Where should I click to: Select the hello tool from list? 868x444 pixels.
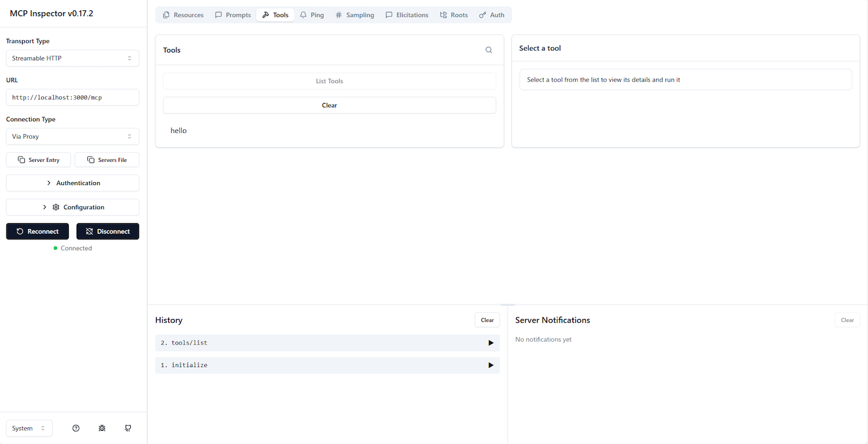tap(179, 131)
